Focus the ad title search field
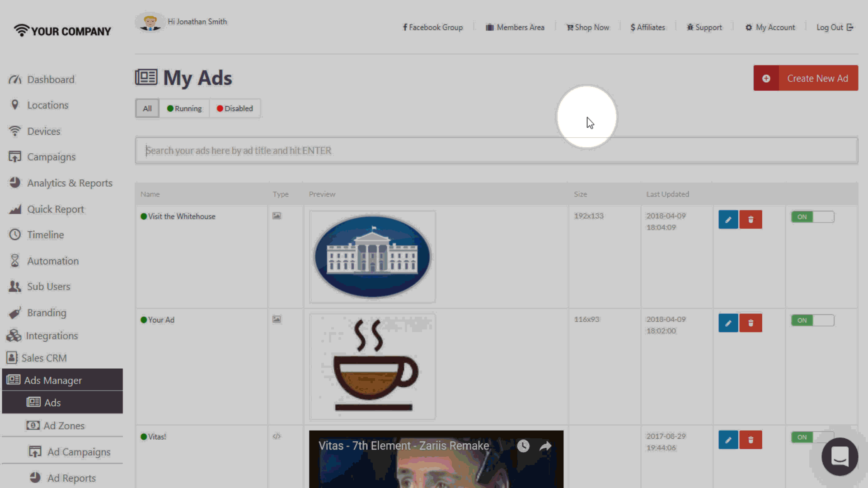The width and height of the screenshot is (868, 488). [497, 150]
